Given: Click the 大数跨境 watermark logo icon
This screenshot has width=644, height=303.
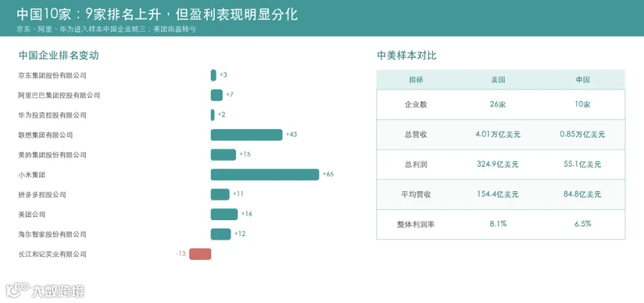Looking at the screenshot, I should pyautogui.click(x=17, y=289).
